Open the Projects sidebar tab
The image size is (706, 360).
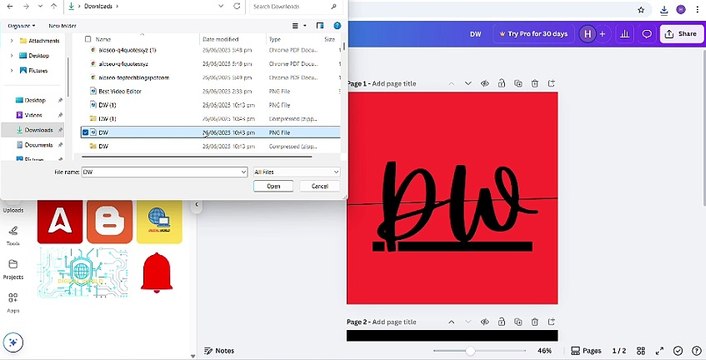tap(13, 269)
